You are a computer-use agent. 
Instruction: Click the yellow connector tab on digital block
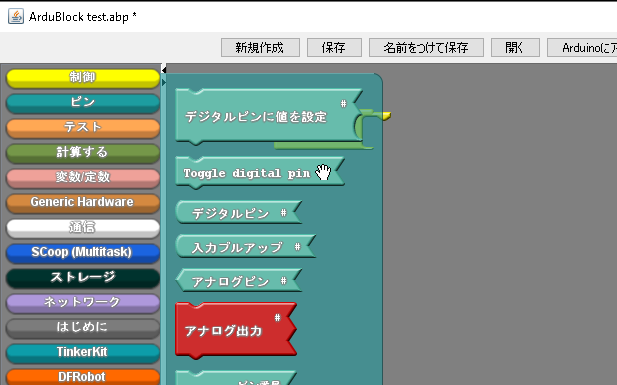(x=386, y=116)
